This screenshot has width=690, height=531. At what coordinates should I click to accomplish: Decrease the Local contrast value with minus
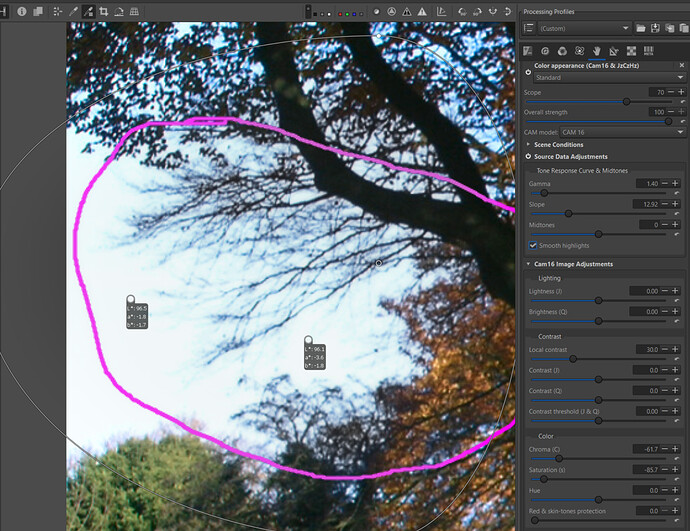[x=665, y=349]
